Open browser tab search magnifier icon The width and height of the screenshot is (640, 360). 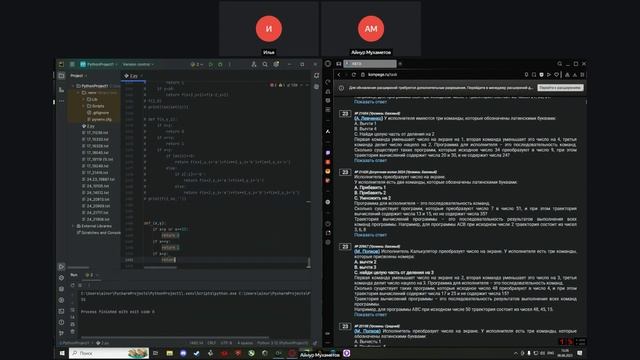point(559,64)
